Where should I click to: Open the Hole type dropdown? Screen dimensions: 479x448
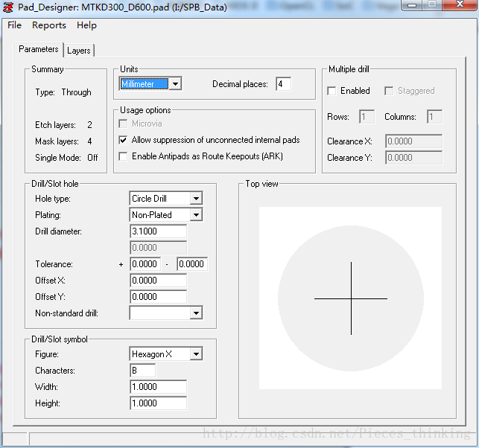(195, 199)
